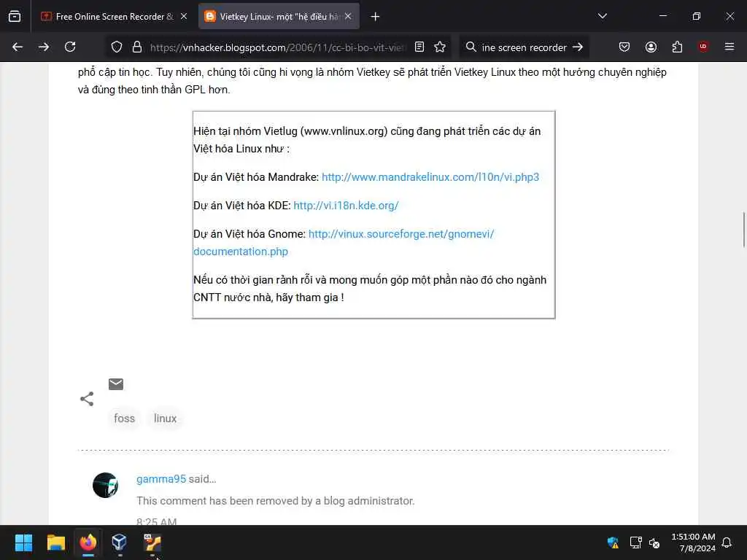Go forward to next page
The height and width of the screenshot is (560, 747).
pos(44,47)
